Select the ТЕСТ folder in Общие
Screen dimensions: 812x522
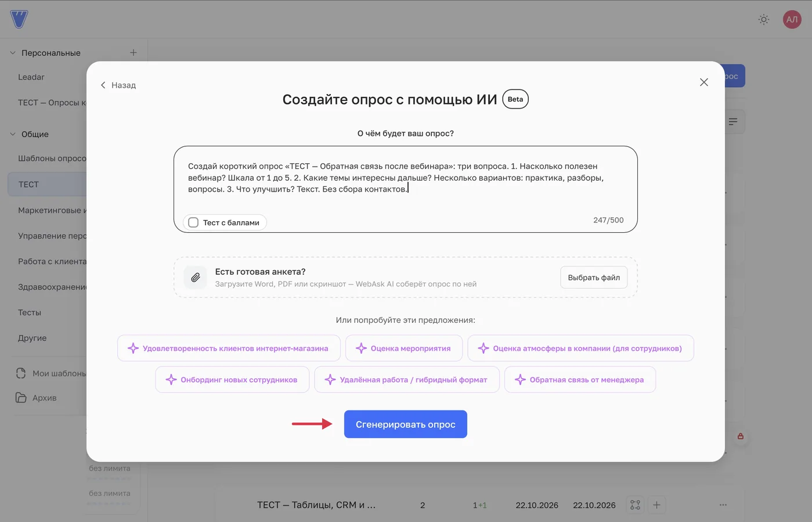[47, 184]
